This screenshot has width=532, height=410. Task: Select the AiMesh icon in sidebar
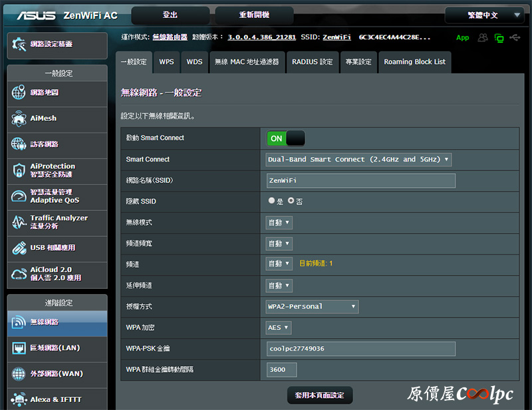(x=19, y=118)
